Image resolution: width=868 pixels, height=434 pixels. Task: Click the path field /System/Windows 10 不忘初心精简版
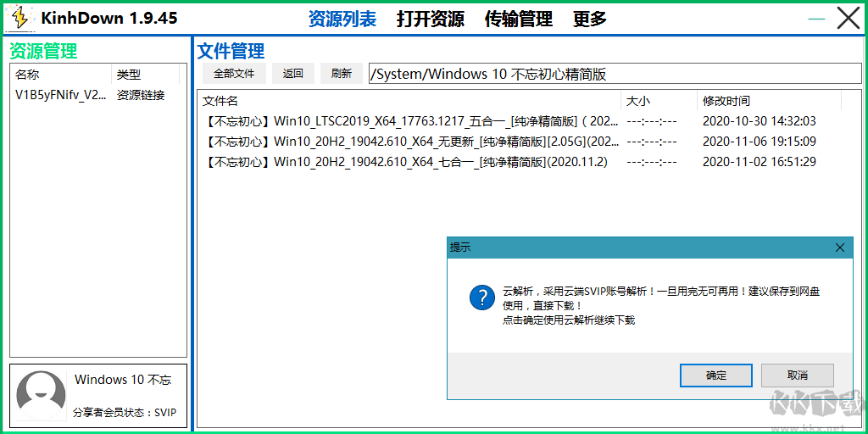(x=615, y=74)
